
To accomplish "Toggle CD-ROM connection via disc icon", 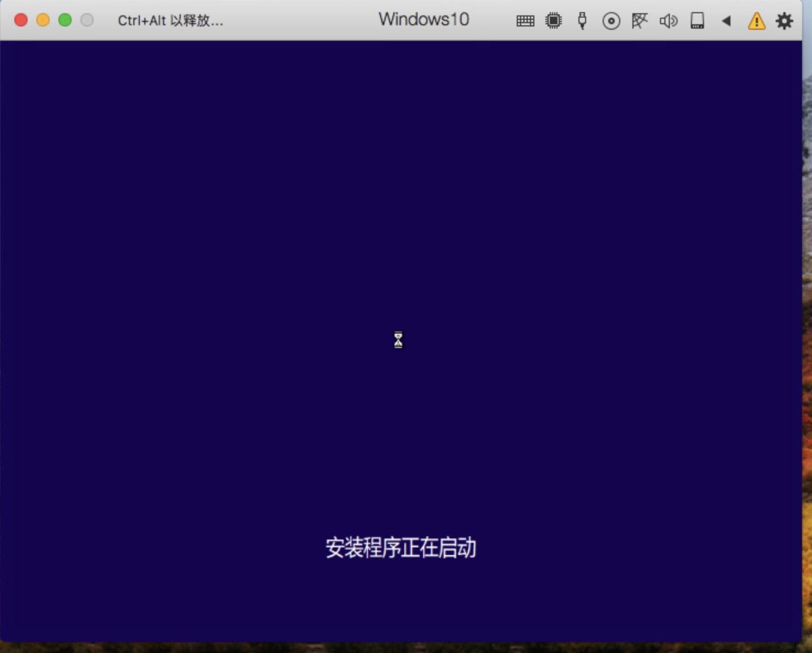I will (x=611, y=21).
